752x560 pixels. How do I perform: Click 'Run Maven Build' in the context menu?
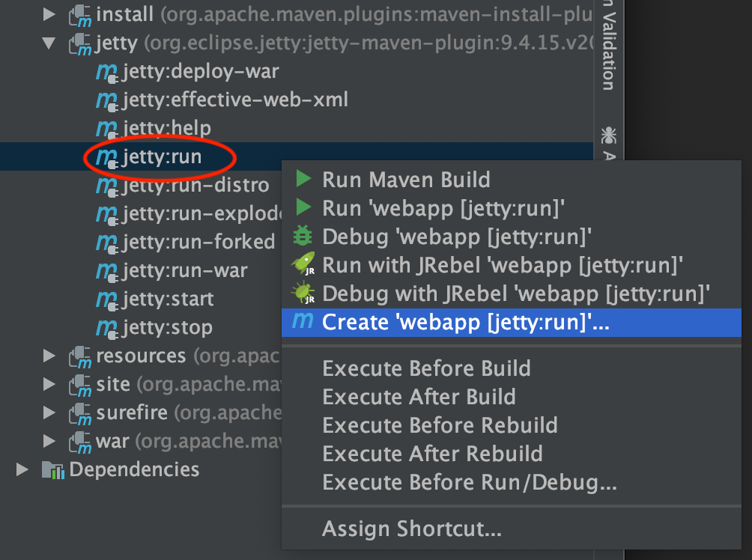[x=406, y=180]
